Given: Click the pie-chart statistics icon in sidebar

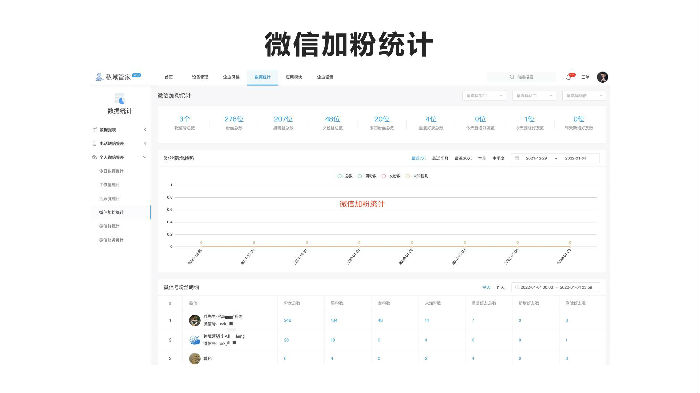Looking at the screenshot, I should click(x=119, y=99).
